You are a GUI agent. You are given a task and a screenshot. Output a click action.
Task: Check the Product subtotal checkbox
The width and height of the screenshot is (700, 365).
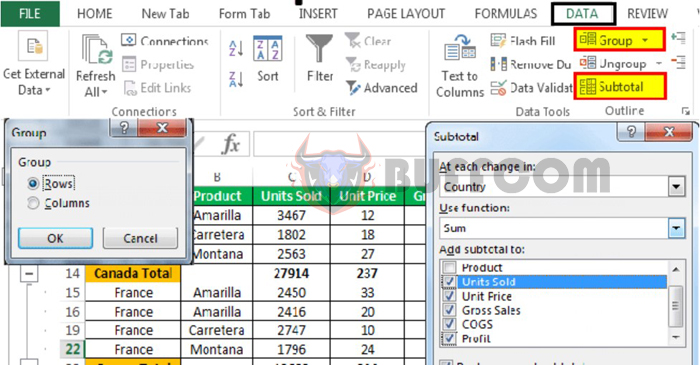click(449, 267)
